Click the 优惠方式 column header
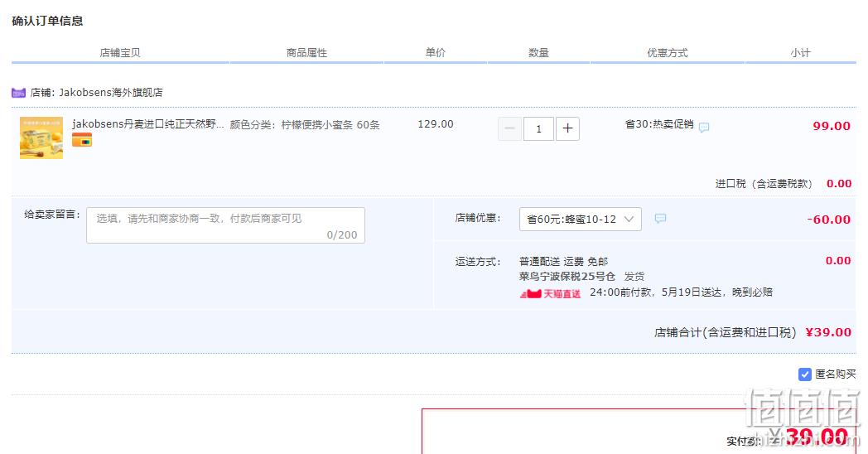This screenshot has width=868, height=454. tap(668, 52)
